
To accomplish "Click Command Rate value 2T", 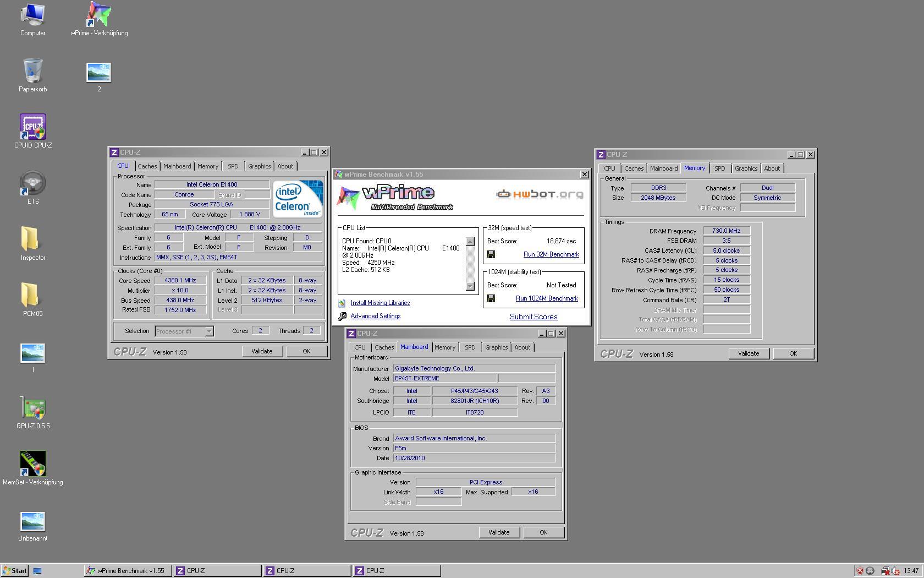I will [727, 300].
